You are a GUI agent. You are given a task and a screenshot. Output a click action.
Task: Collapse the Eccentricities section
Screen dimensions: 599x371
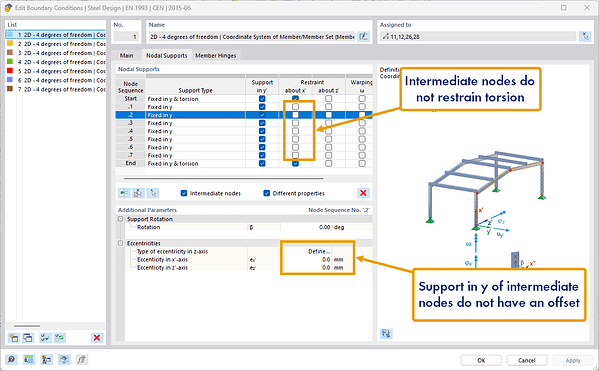pos(120,243)
